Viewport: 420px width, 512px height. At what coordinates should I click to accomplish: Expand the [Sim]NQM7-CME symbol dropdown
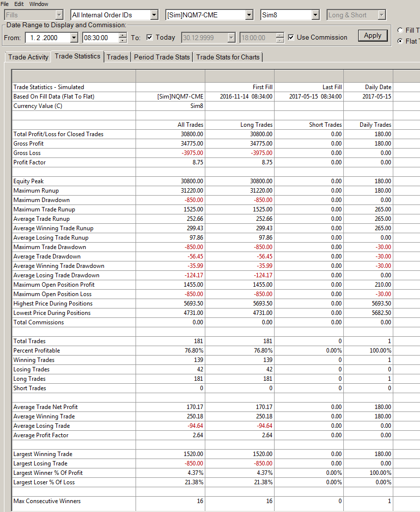coord(249,15)
